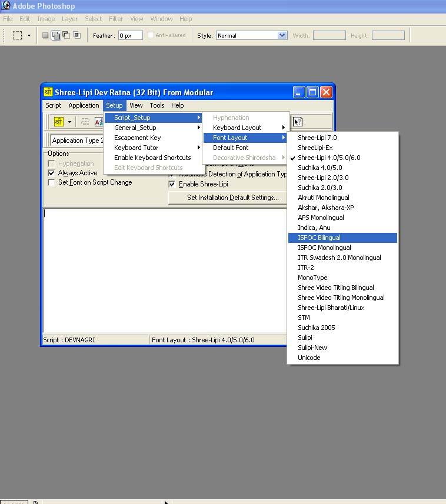Click the context help pointer icon
446x504 pixels.
[298, 122]
